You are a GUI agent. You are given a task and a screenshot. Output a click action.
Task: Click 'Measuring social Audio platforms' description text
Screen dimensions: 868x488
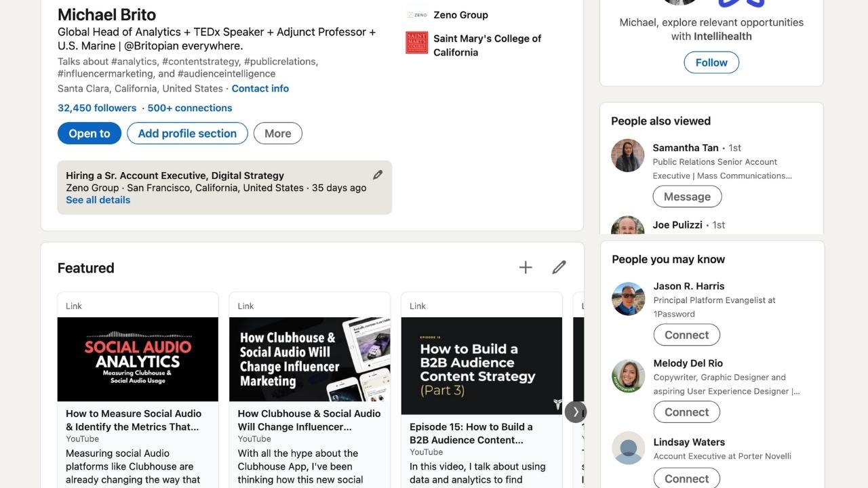click(133, 466)
